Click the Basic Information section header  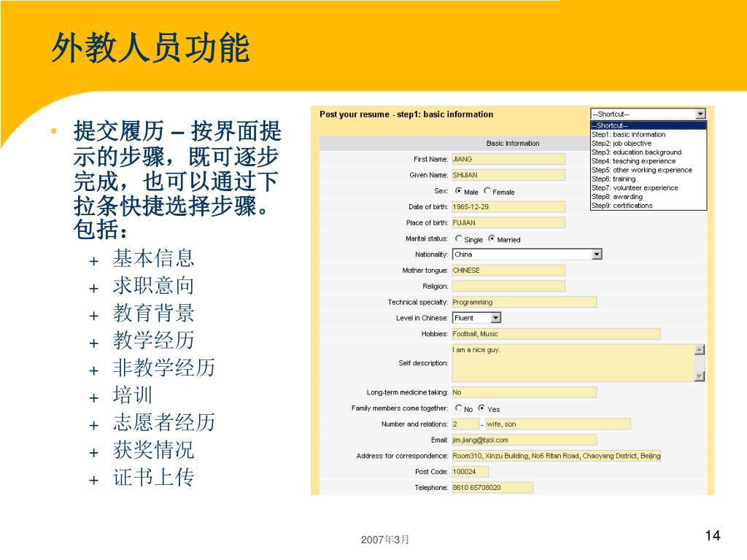(513, 144)
